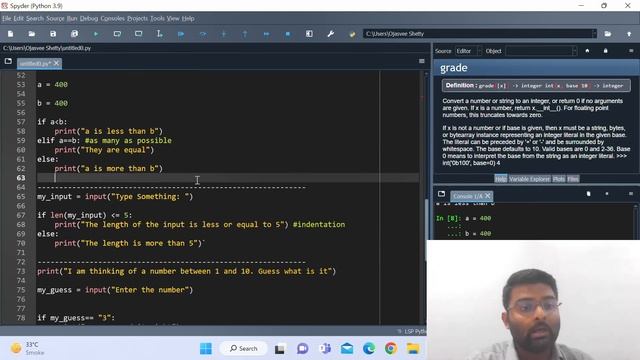Expand the working directory path dropdown
640x360 pixels.
point(594,34)
